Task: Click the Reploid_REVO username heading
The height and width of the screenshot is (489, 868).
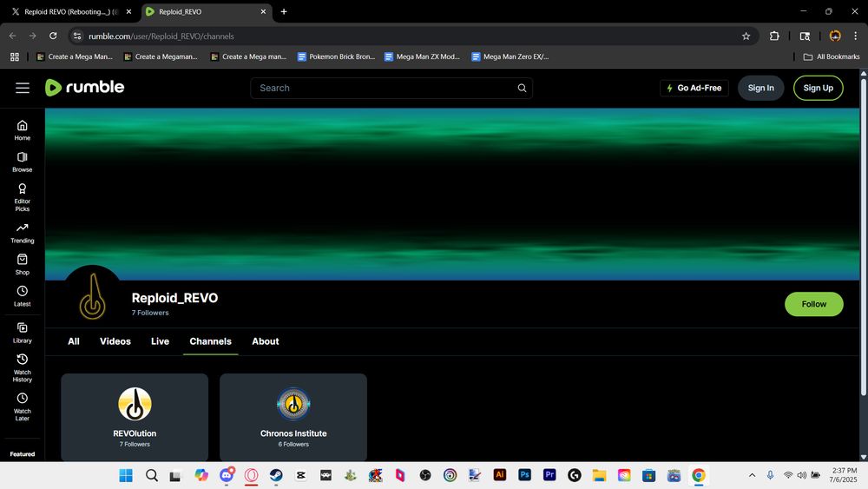Action: (x=175, y=298)
